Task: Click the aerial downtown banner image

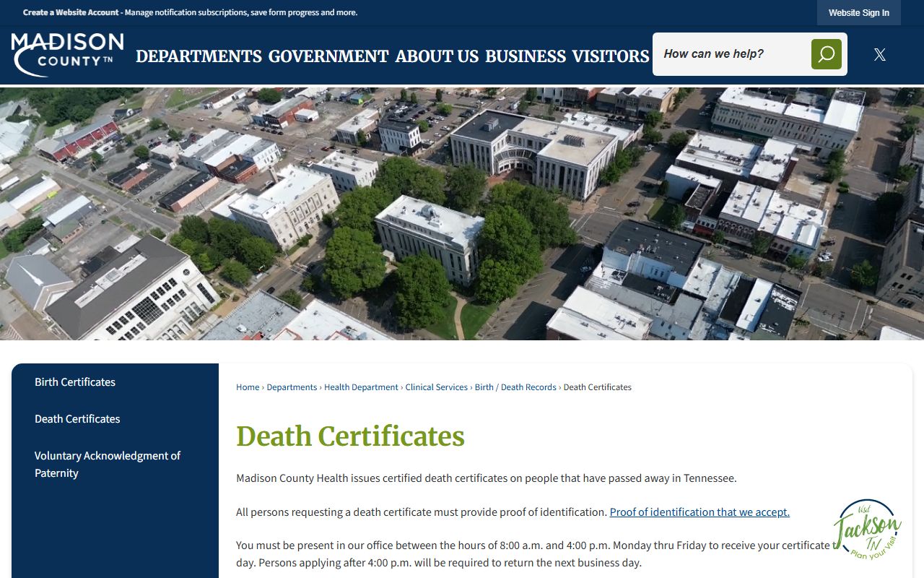Action: click(462, 214)
